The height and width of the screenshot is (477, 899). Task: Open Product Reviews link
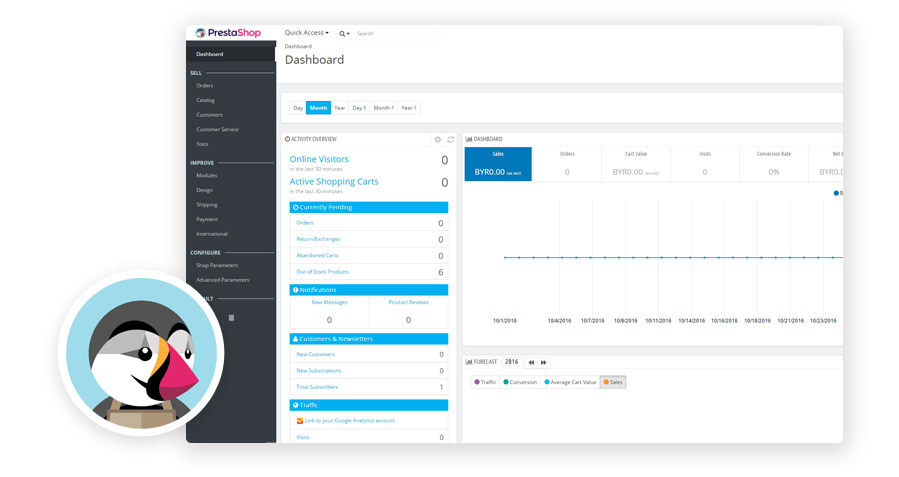coord(408,302)
